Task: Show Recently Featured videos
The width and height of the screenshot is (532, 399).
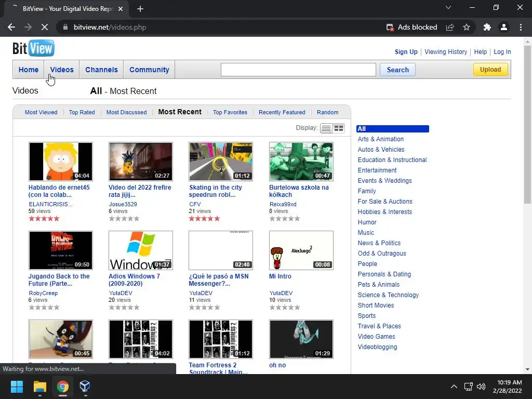Action: [x=282, y=112]
